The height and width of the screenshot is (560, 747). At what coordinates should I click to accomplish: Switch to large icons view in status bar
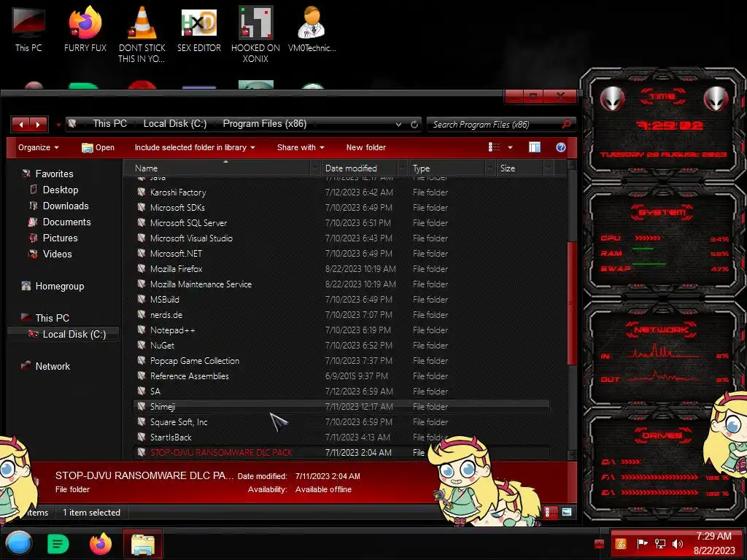click(566, 513)
